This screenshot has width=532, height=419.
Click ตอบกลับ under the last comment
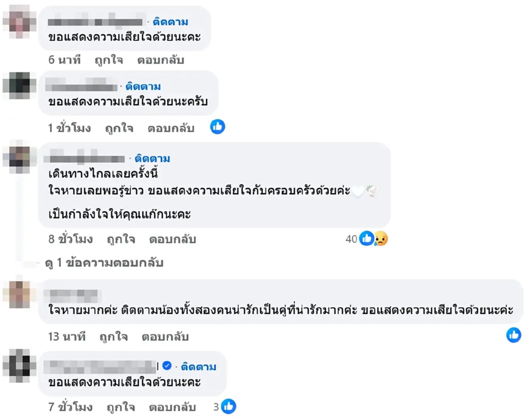pyautogui.click(x=173, y=407)
